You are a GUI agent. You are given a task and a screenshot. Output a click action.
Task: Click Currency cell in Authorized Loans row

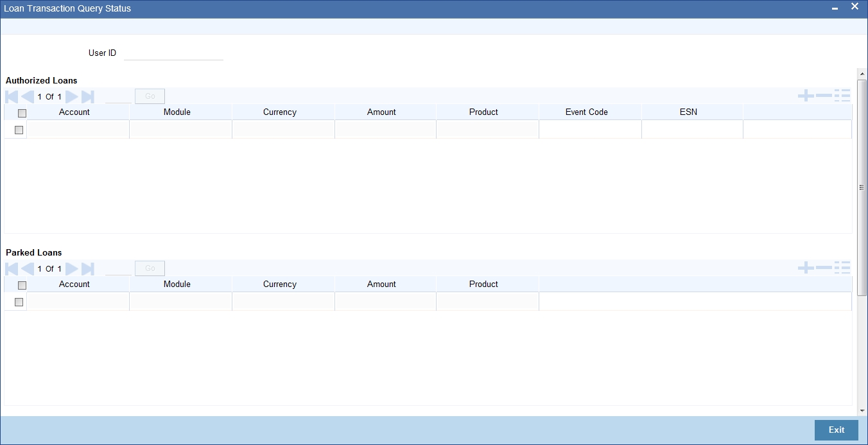point(283,129)
